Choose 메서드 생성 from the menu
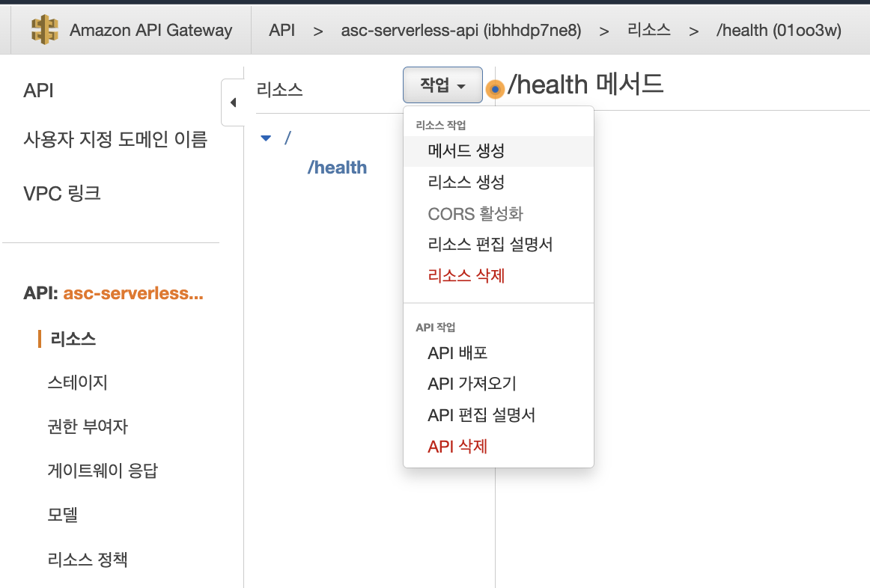The width and height of the screenshot is (870, 588). pyautogui.click(x=498, y=151)
